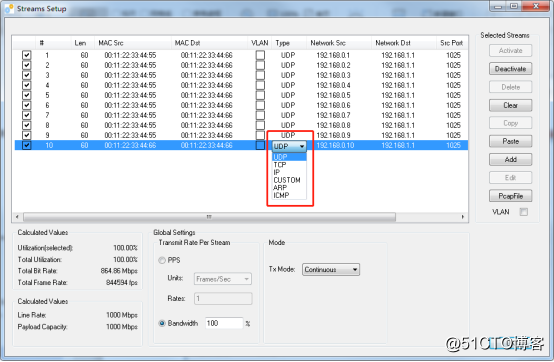Viewport: 554px width, 362px height.
Task: Add a new stream with Add button
Action: click(510, 160)
